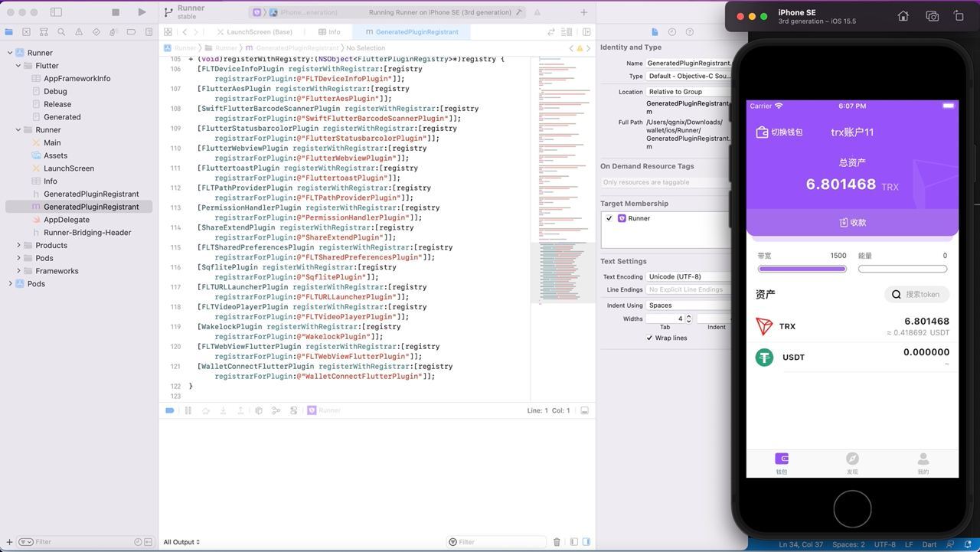980x552 pixels.
Task: Expand the Products group
Action: 18,245
